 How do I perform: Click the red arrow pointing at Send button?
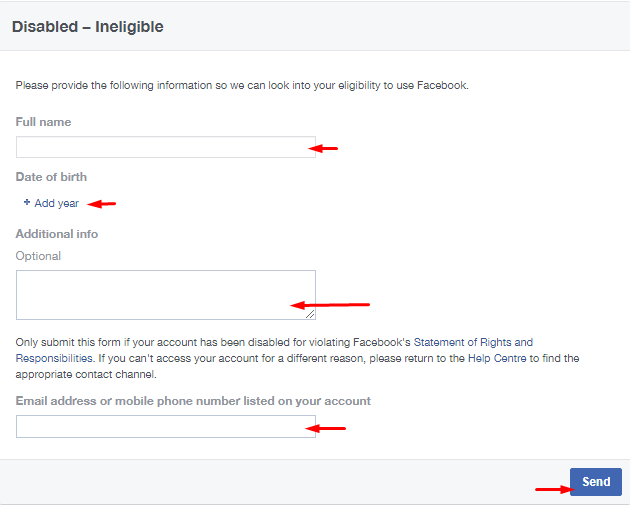pyautogui.click(x=555, y=489)
